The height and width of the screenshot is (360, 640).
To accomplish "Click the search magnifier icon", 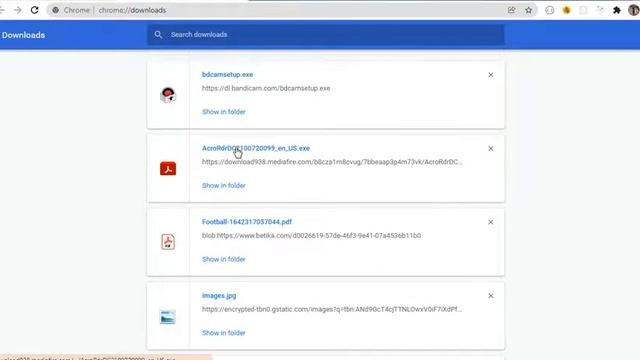I will tap(158, 35).
